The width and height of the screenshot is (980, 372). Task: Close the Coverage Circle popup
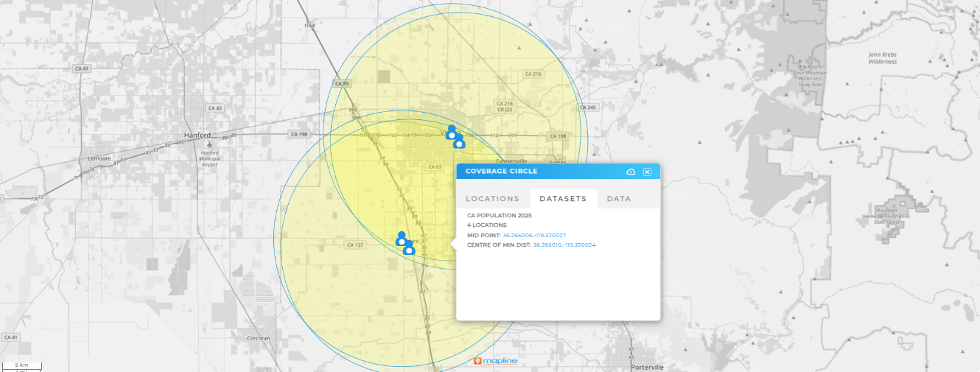tap(647, 172)
